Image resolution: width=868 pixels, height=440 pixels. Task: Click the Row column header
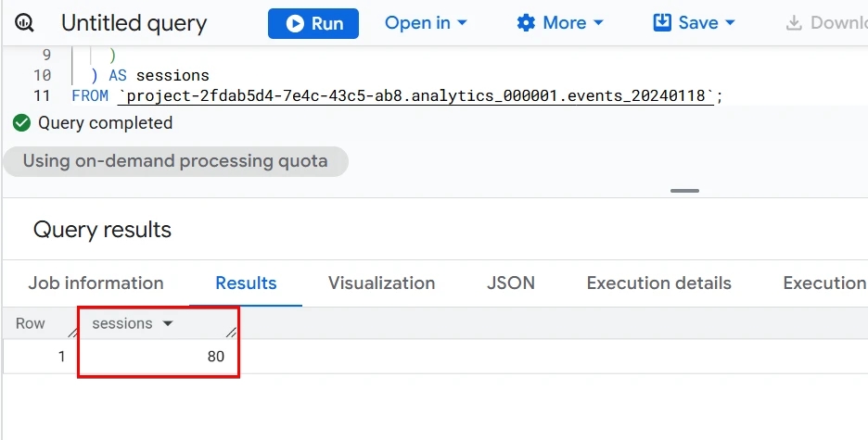click(x=30, y=323)
